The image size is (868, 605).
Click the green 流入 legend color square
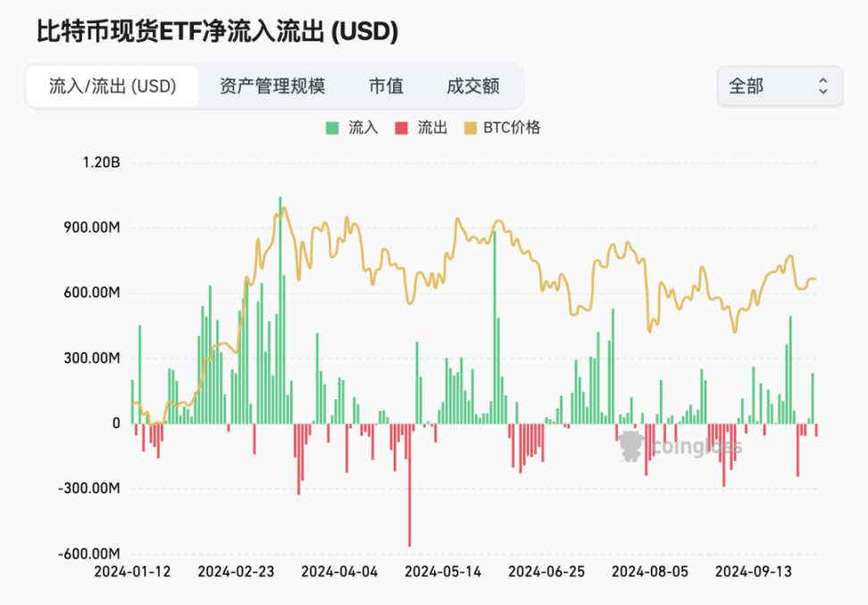pos(332,128)
